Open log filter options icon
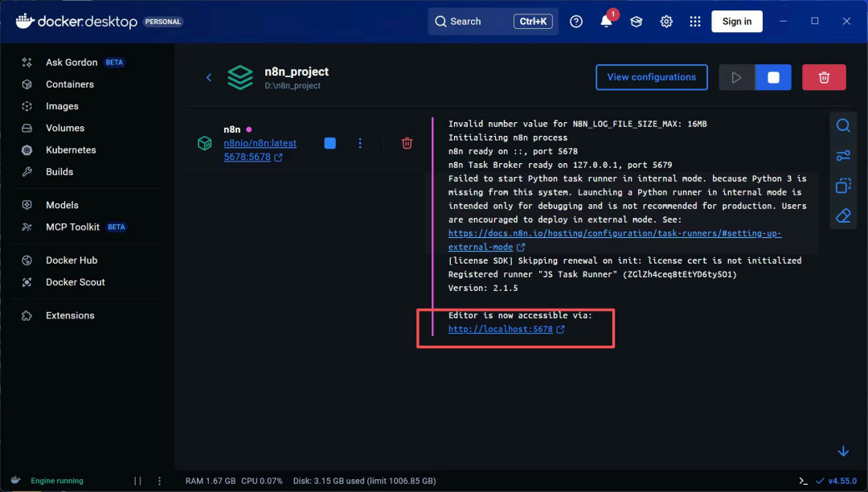 pyautogui.click(x=842, y=155)
